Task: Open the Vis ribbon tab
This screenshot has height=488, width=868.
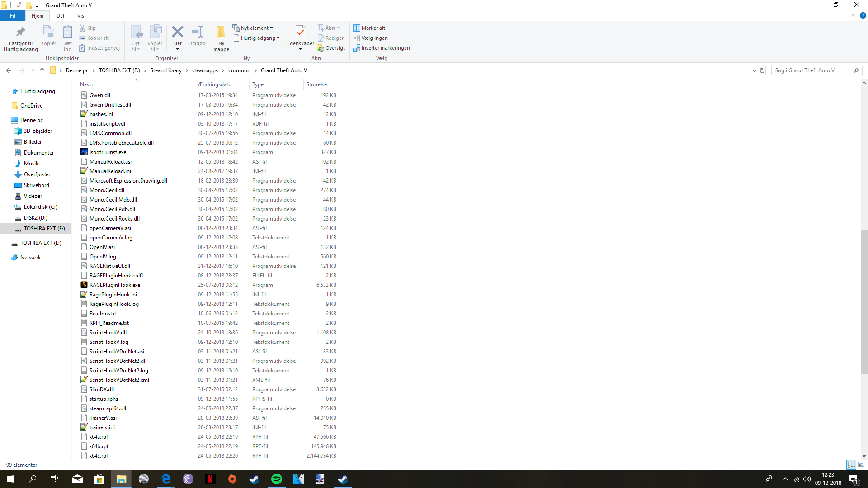Action: (x=80, y=16)
